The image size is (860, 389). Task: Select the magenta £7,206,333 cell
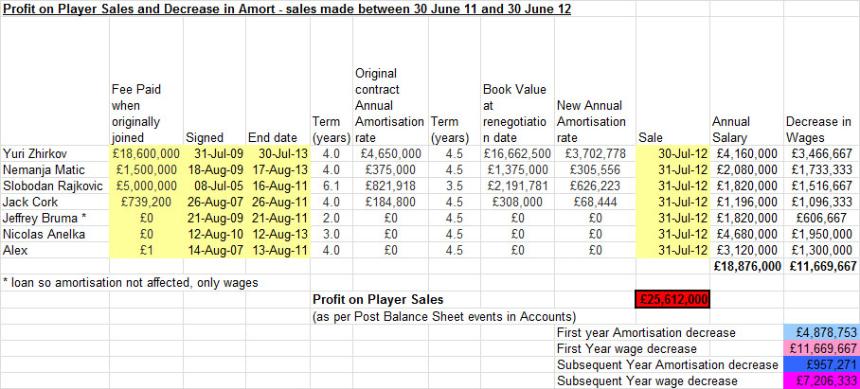822,380
